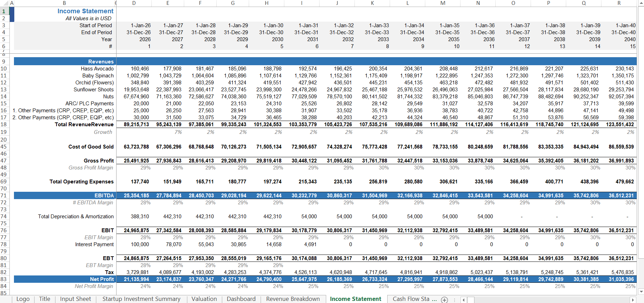Open the Cash Flow Sta... sheet tab
This screenshot has height=303, width=644.
point(414,299)
